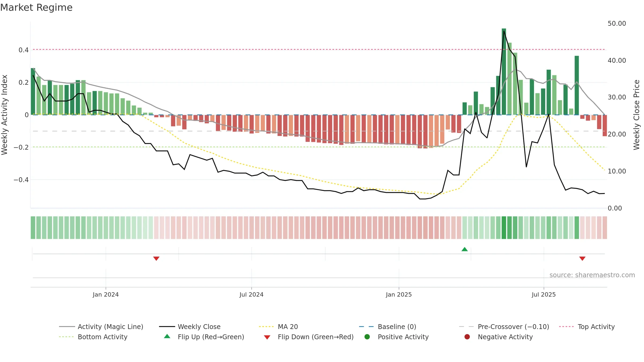Click the 50.00 price axis tick

tap(617, 24)
